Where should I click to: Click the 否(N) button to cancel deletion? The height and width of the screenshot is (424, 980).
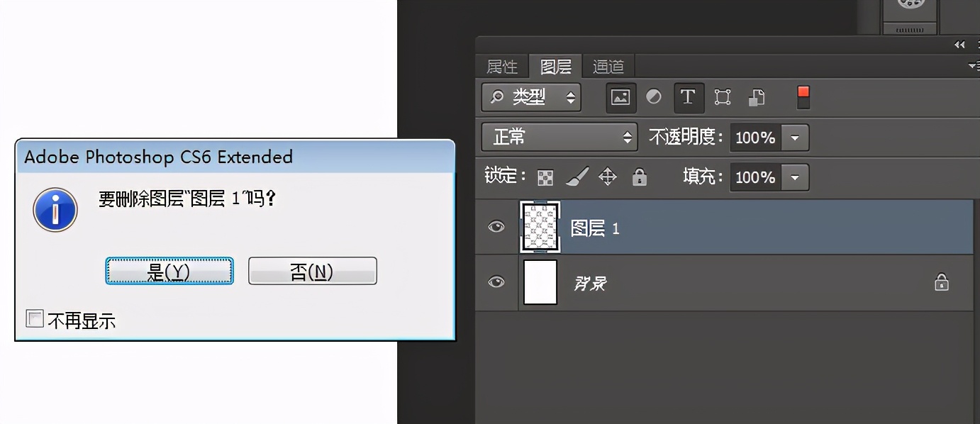coord(312,271)
